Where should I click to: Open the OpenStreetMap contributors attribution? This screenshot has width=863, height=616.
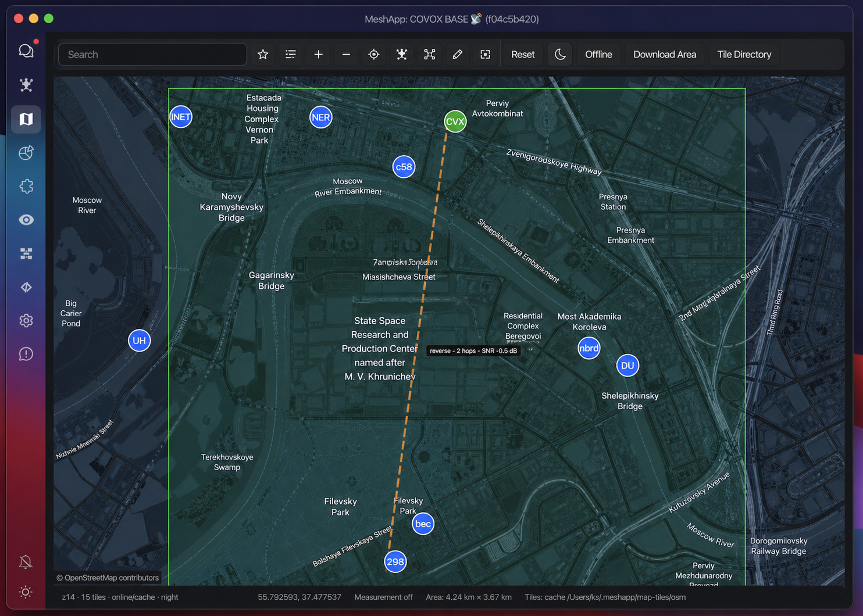tap(108, 578)
